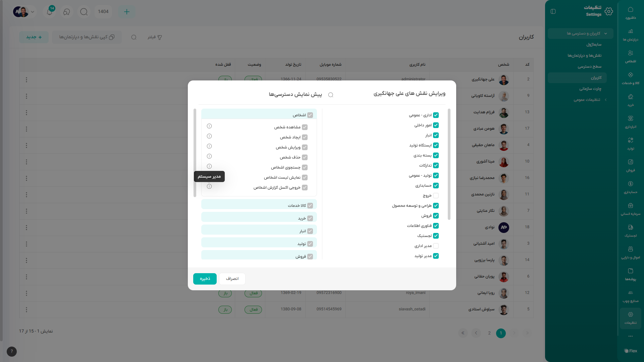
Task: Click the search icon next to پیش نمایش دسترسی‌ها
Action: click(331, 95)
